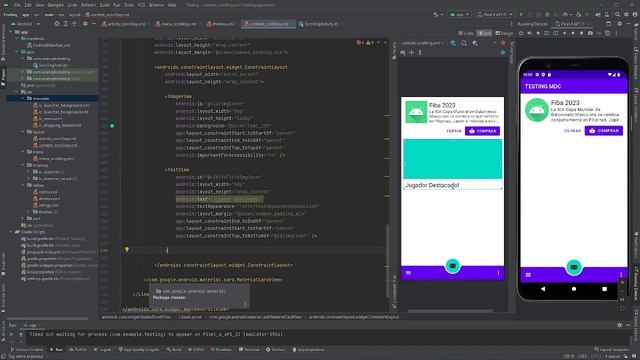
Task: Open the Window menu
Action: click(156, 5)
